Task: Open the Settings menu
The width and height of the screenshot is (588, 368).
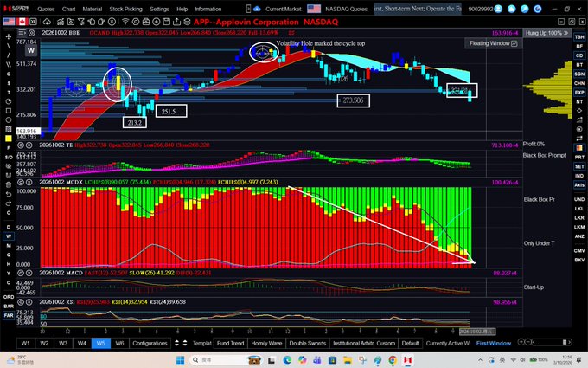Action: 159,9
